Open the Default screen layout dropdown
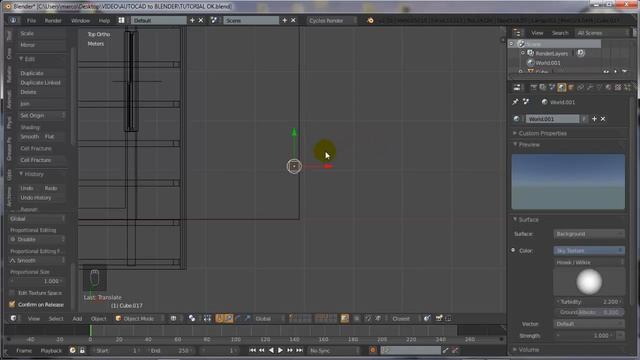Screen dimensions: 640x360 [158, 20]
